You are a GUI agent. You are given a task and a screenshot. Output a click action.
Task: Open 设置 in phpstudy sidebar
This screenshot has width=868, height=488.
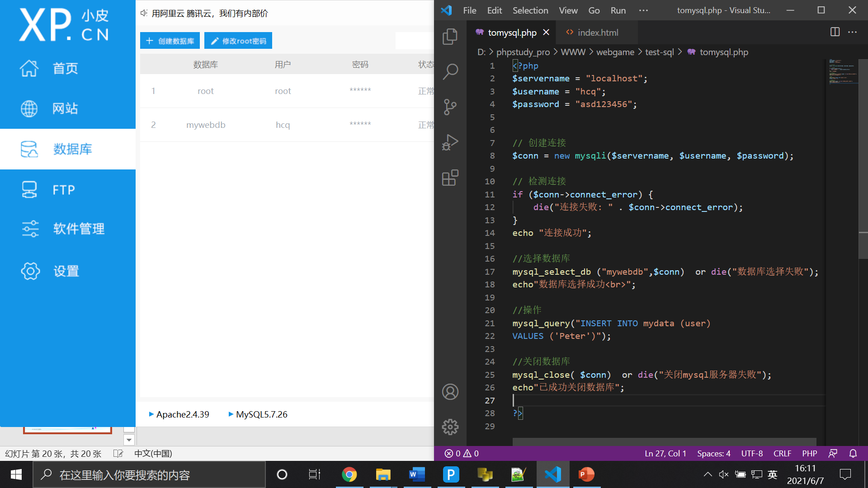(68, 271)
